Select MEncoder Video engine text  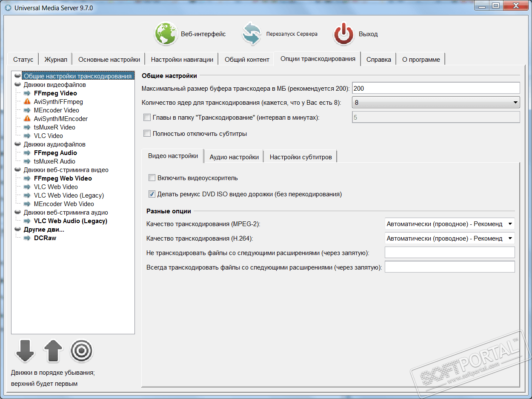click(x=57, y=110)
